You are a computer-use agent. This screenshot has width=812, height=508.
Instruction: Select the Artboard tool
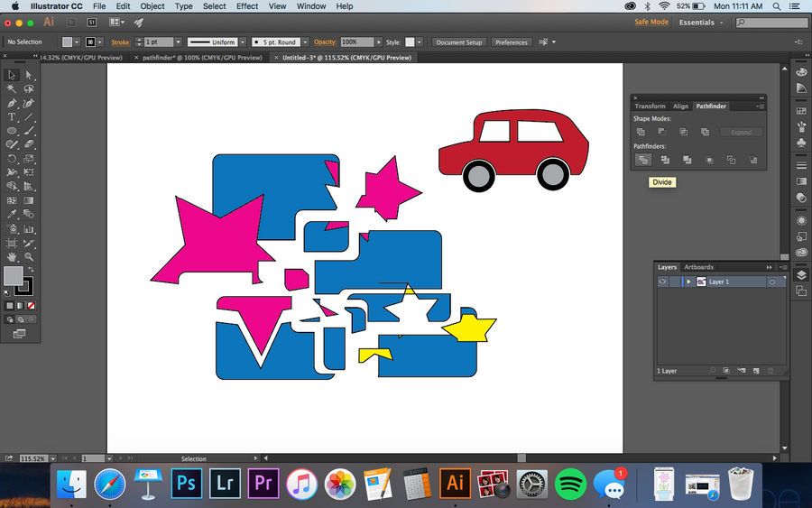click(12, 243)
